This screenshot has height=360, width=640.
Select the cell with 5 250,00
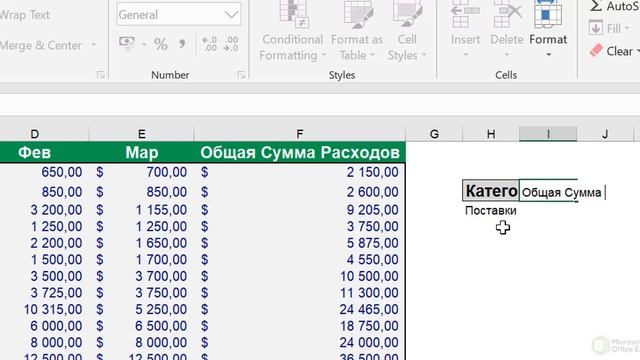point(142,309)
